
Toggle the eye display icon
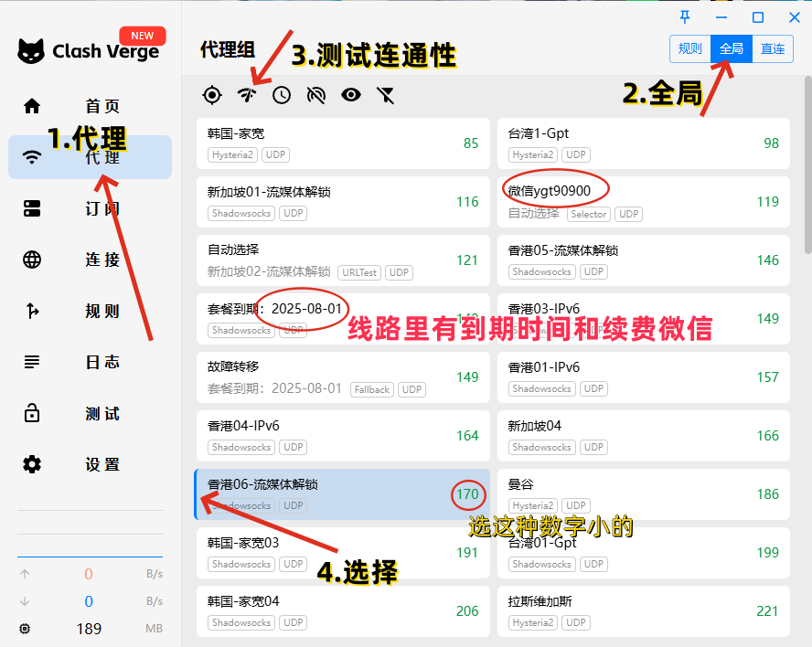[x=351, y=94]
